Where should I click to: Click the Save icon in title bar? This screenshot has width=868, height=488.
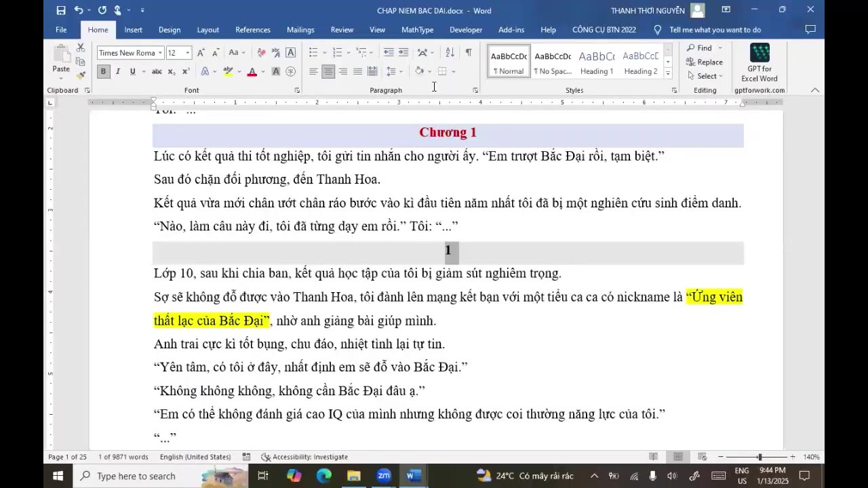[61, 10]
